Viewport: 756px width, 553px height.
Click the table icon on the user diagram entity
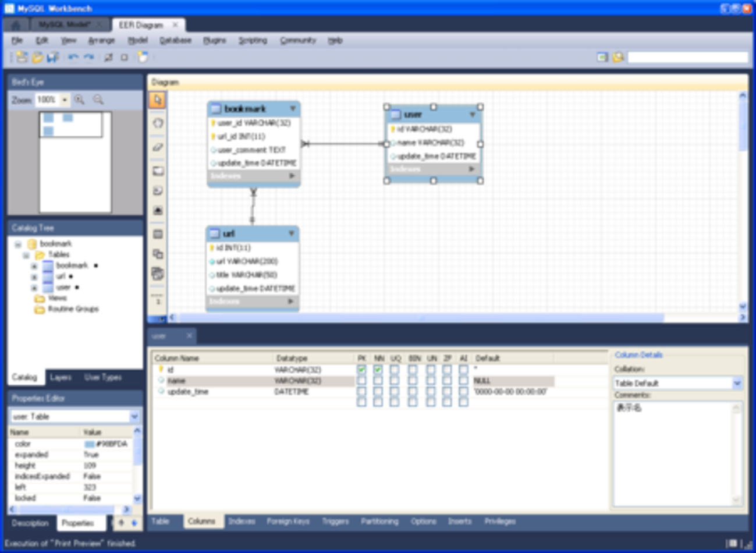click(395, 115)
